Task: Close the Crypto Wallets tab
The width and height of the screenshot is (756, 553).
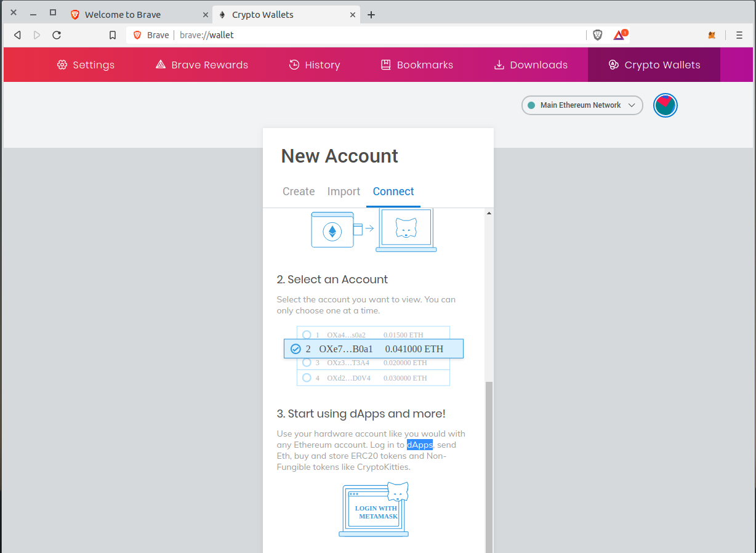Action: [353, 15]
